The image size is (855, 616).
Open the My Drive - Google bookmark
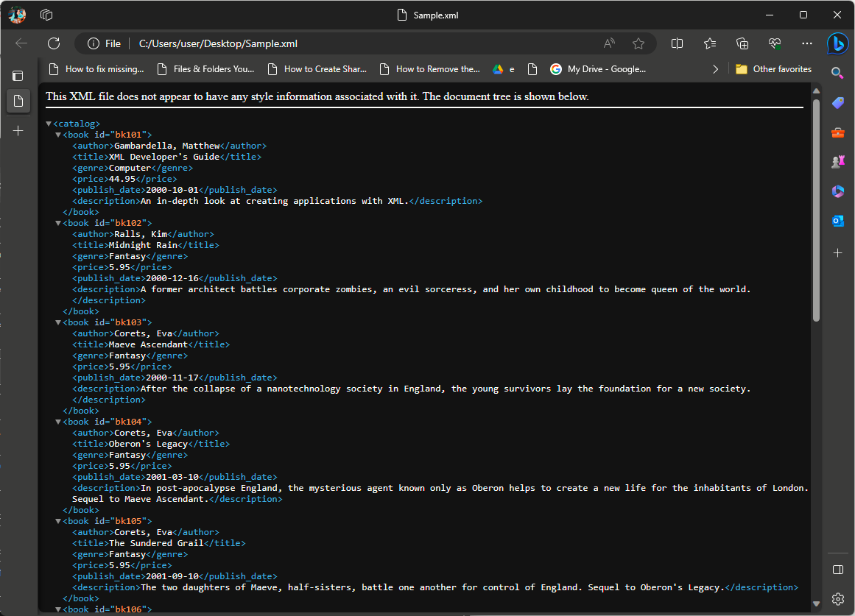[x=599, y=69]
